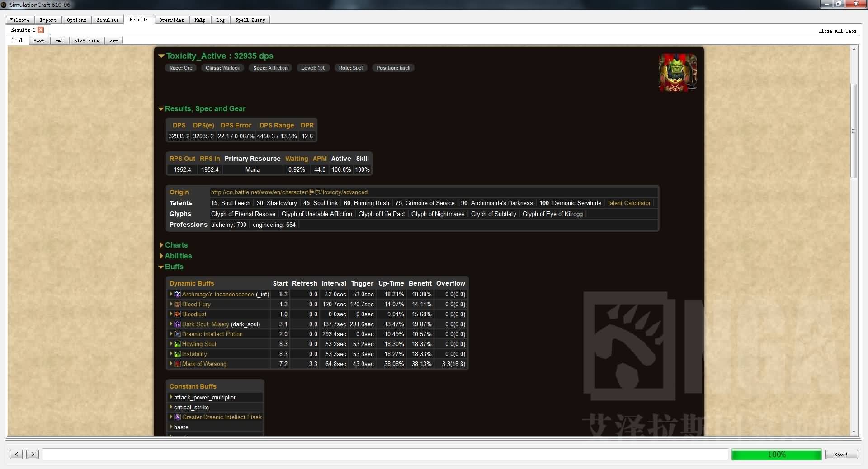Click the Mark of Warsong icon
Image resolution: width=868 pixels, height=469 pixels.
[178, 364]
